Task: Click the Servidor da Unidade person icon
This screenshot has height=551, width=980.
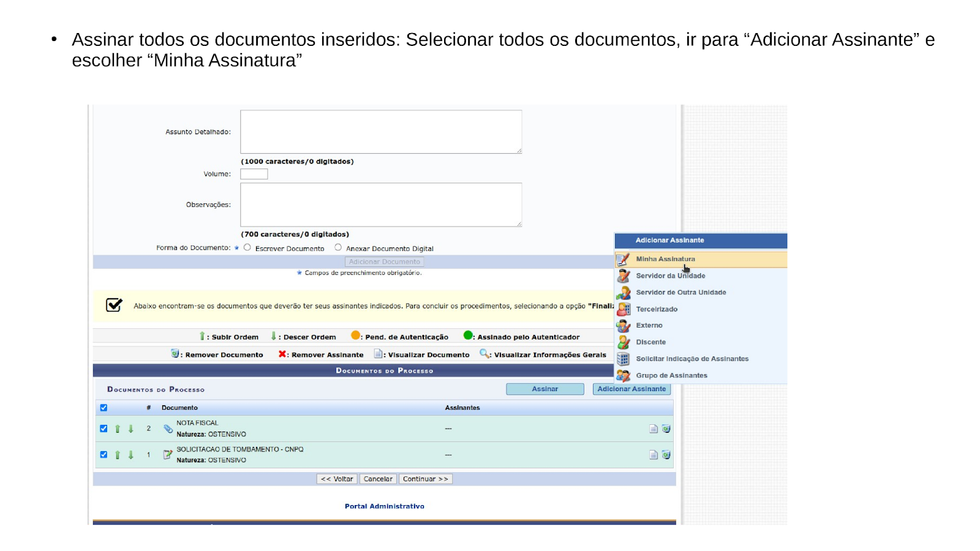Action: (624, 276)
